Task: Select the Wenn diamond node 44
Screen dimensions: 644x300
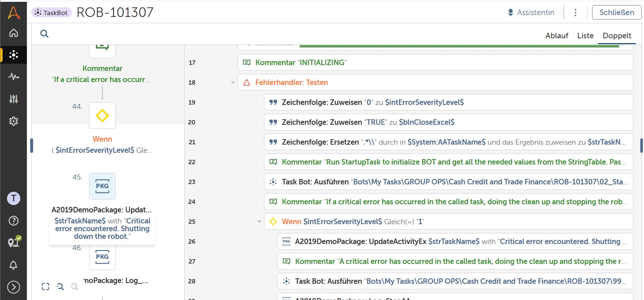Action: point(102,116)
